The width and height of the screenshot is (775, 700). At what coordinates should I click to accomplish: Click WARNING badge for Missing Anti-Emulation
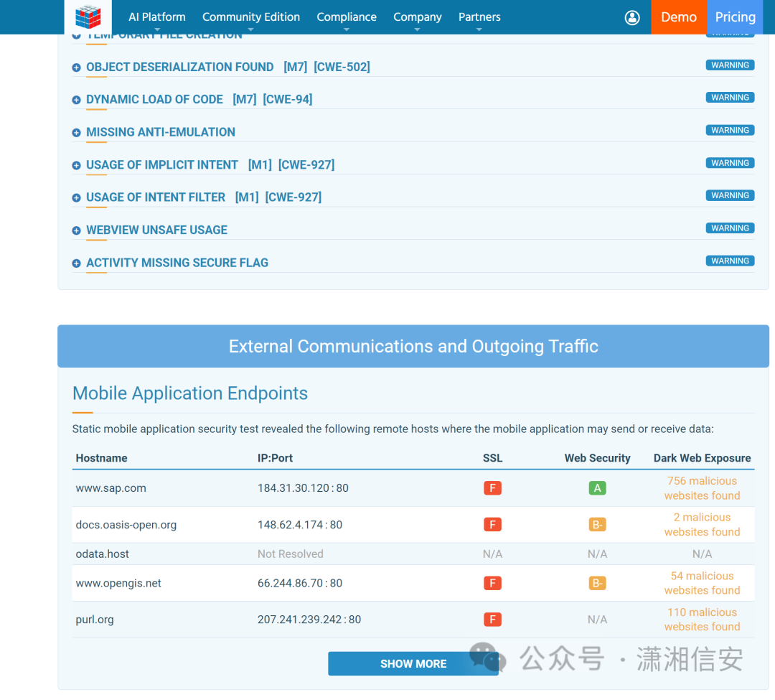(730, 130)
